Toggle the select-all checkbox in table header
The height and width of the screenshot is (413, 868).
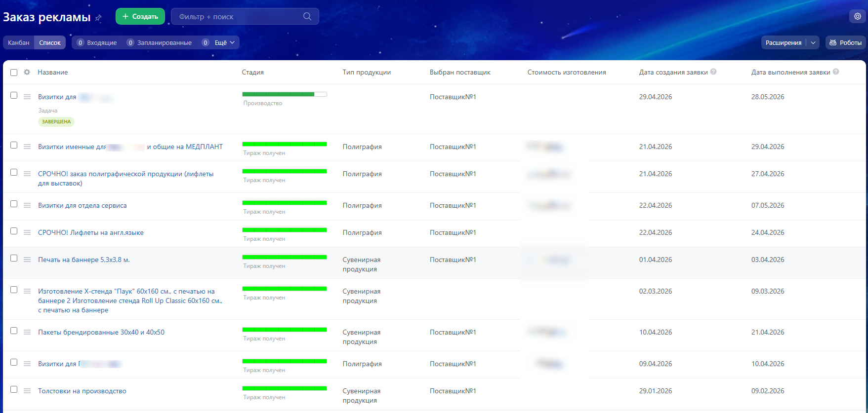(14, 73)
